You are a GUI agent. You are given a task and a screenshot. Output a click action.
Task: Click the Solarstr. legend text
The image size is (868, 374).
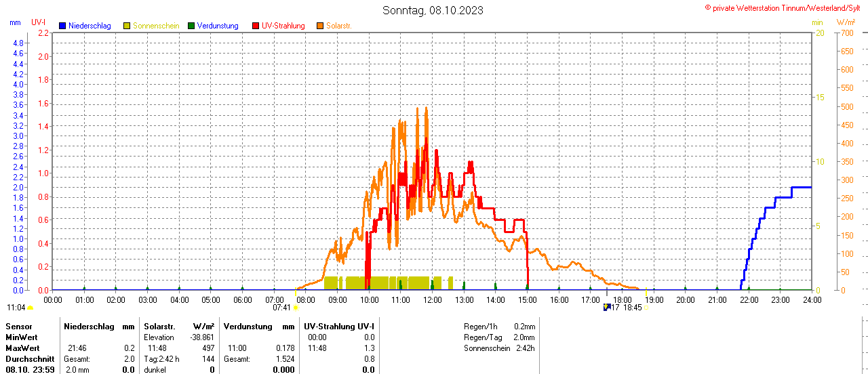coord(339,26)
